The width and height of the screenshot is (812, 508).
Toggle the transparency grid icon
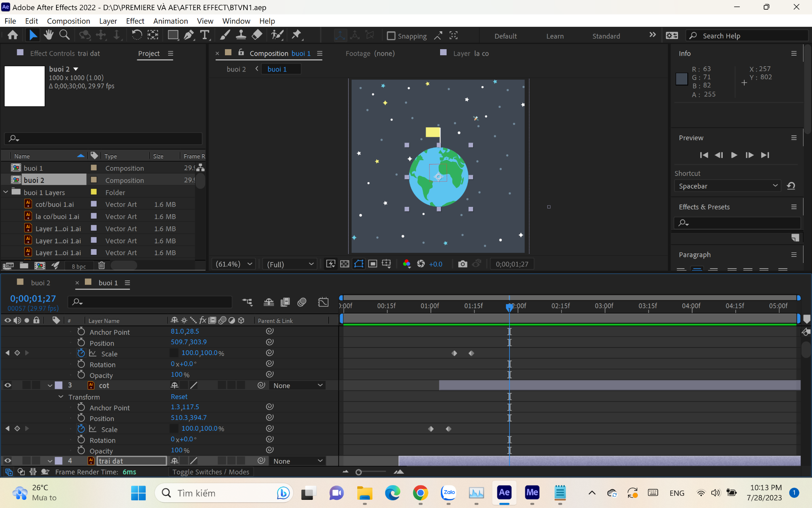pyautogui.click(x=345, y=264)
